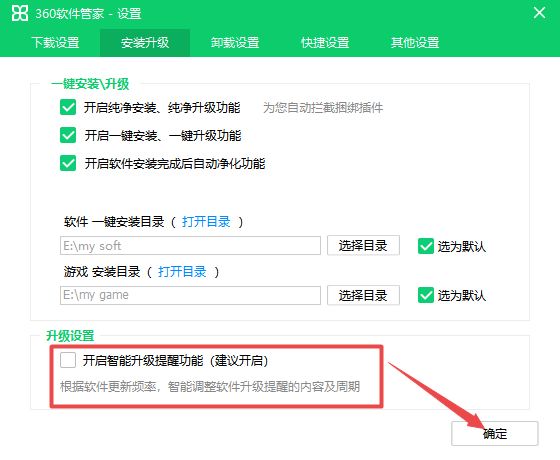Screen dimensions: 560x460
Task: Confirm settings with the 确定 button
Action: click(495, 434)
